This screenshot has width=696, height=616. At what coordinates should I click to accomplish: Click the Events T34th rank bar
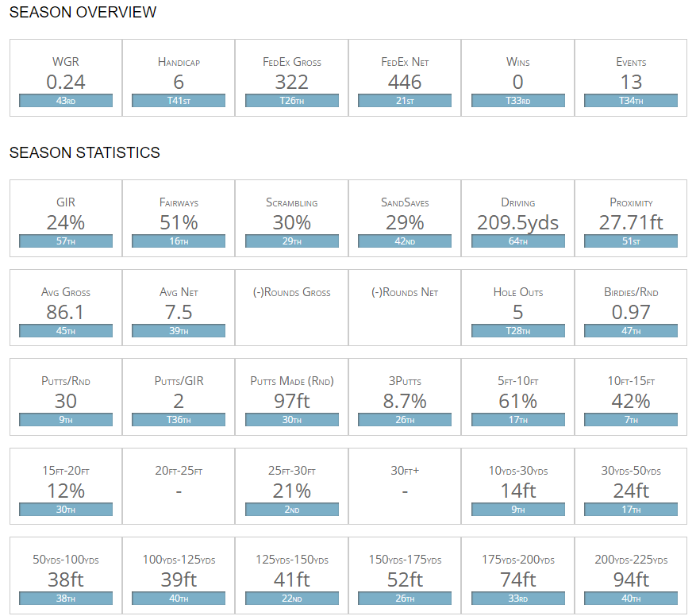(631, 101)
